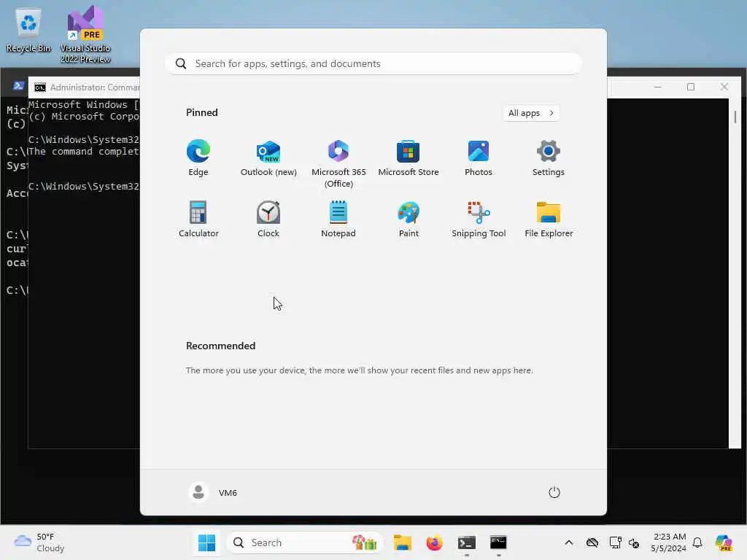Switch to the Terminal taskbar icon
The width and height of the screenshot is (747, 560).
pos(466,542)
